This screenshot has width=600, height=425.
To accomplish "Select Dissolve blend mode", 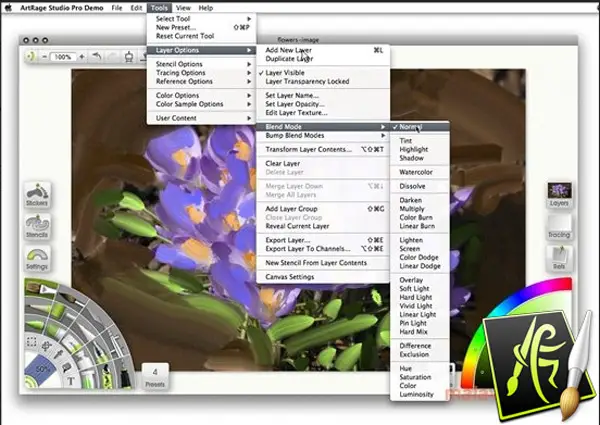I will click(412, 186).
